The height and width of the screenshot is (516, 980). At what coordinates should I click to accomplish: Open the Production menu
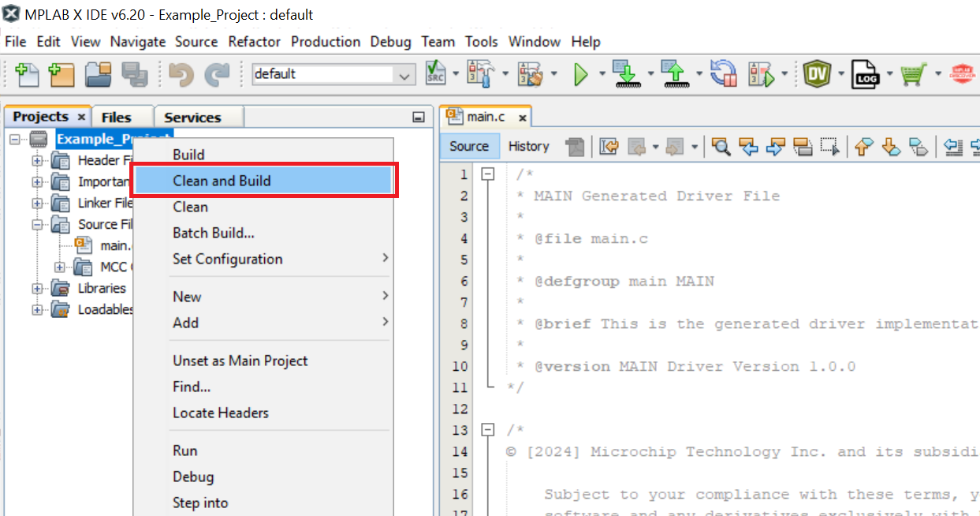click(326, 42)
